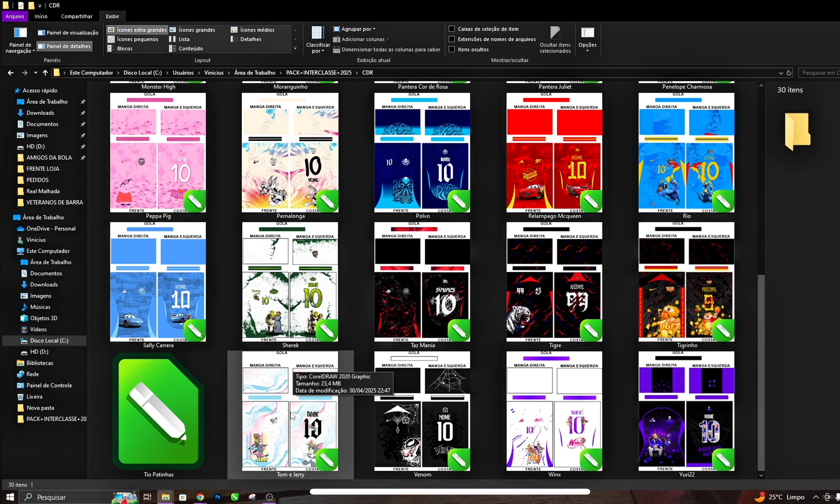Navigate to PACK+INTERCLASSE+2025 breadcrumb
The height and width of the screenshot is (504, 840).
point(318,73)
